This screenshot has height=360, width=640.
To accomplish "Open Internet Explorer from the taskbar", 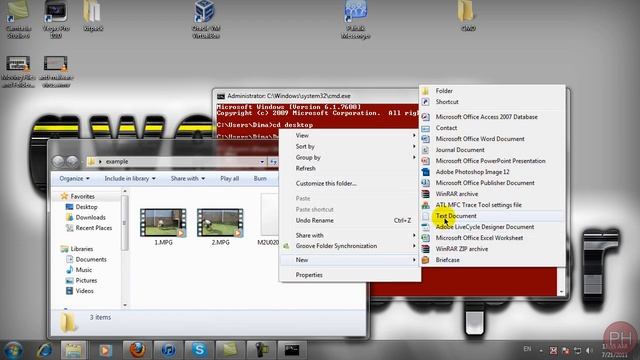I will click(x=44, y=350).
